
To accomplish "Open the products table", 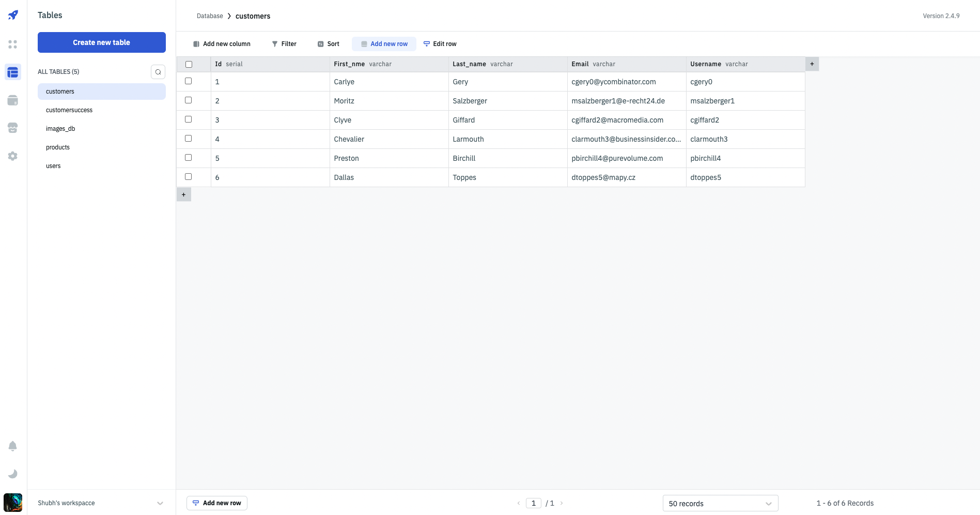I will click(x=58, y=147).
